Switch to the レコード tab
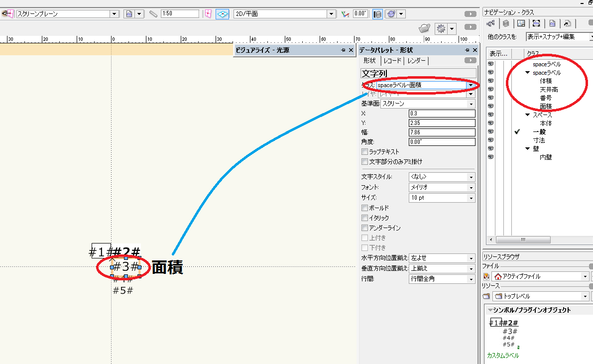 (392, 61)
